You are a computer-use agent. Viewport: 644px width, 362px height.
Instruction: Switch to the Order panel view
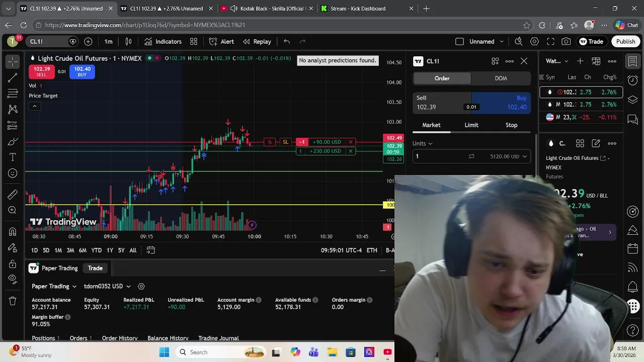(442, 78)
